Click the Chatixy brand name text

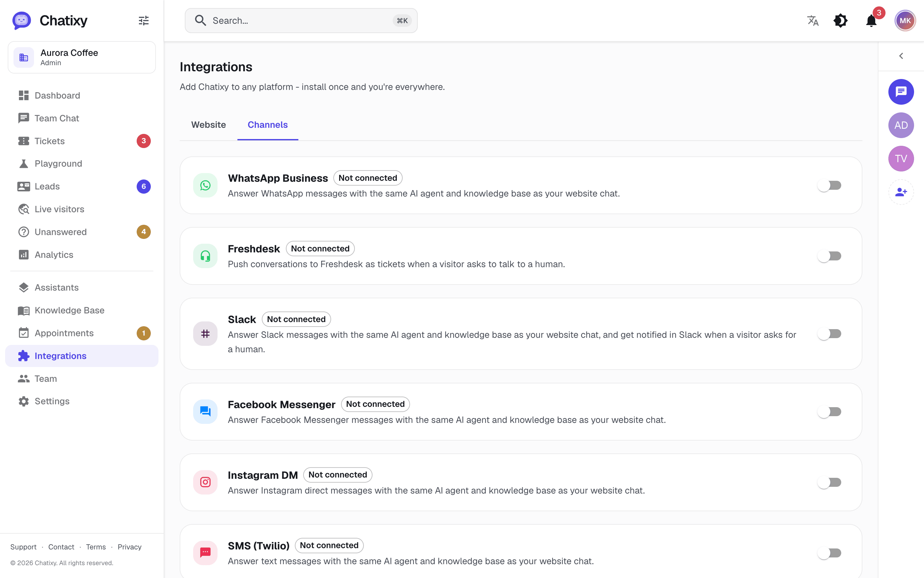tap(64, 21)
